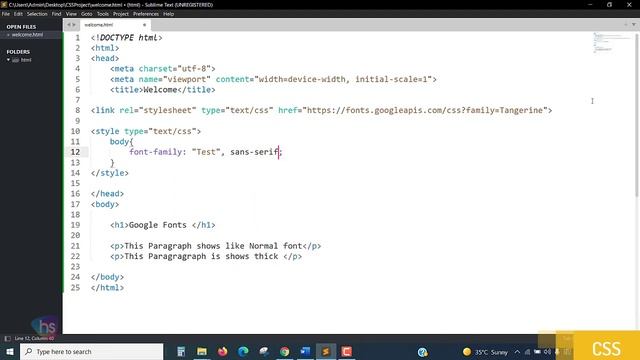Click the new tab plus button
The height and width of the screenshot is (360, 640).
[x=625, y=25]
